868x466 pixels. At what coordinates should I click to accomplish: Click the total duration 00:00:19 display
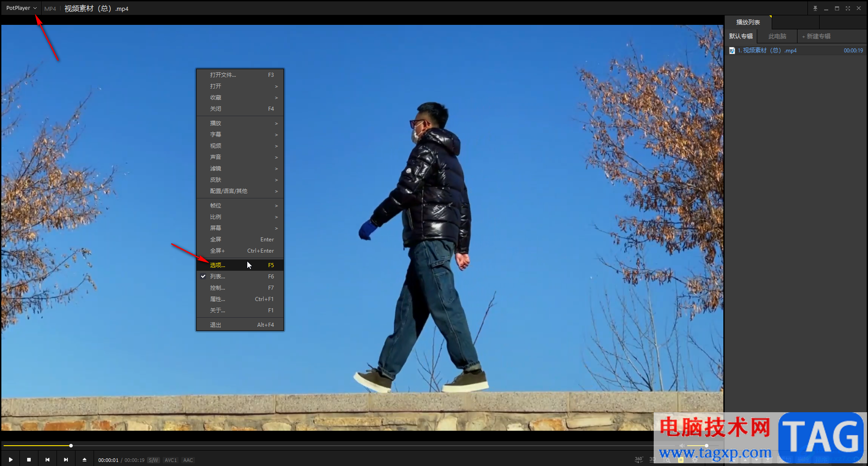134,460
